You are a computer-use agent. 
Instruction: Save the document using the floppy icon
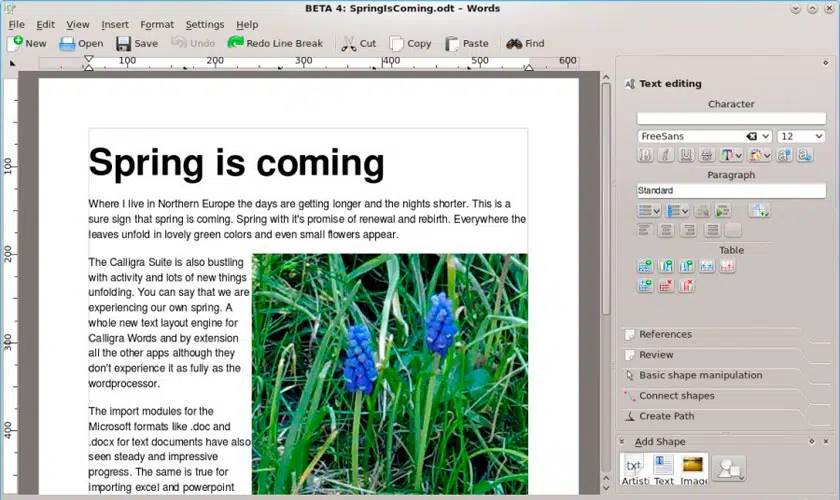tap(123, 43)
